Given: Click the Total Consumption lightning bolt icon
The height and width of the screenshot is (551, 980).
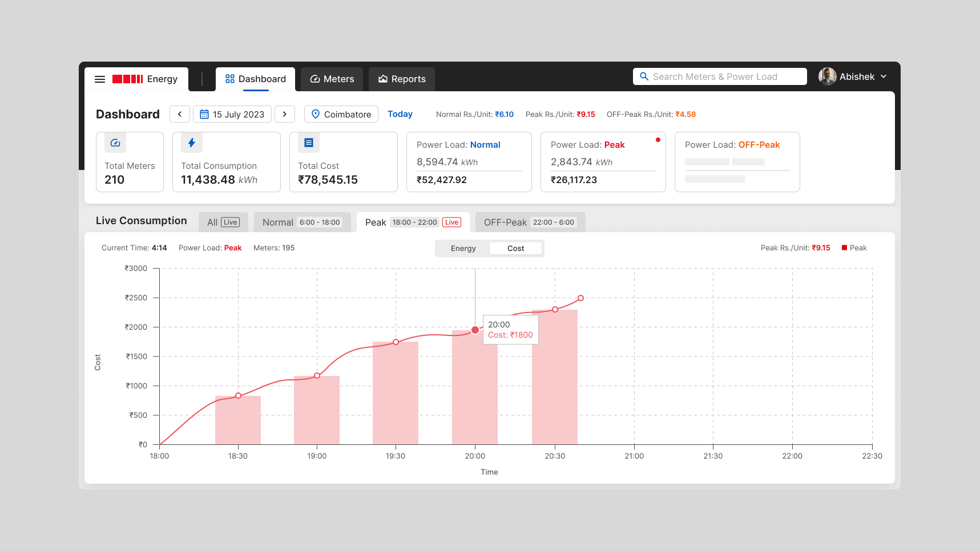Looking at the screenshot, I should [192, 143].
